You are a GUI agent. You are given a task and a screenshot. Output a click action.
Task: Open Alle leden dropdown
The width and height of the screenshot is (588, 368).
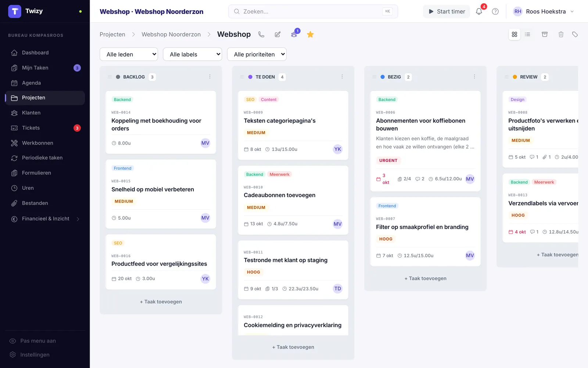[129, 54]
